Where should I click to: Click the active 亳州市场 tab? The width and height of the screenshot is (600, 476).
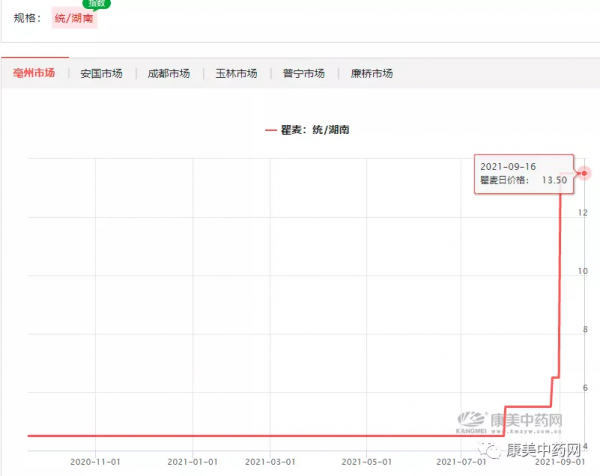[34, 73]
